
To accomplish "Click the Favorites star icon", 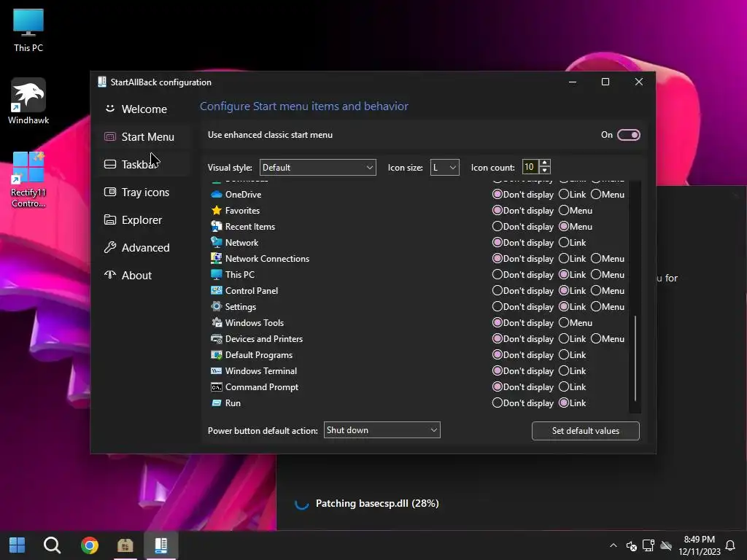I will [x=216, y=210].
